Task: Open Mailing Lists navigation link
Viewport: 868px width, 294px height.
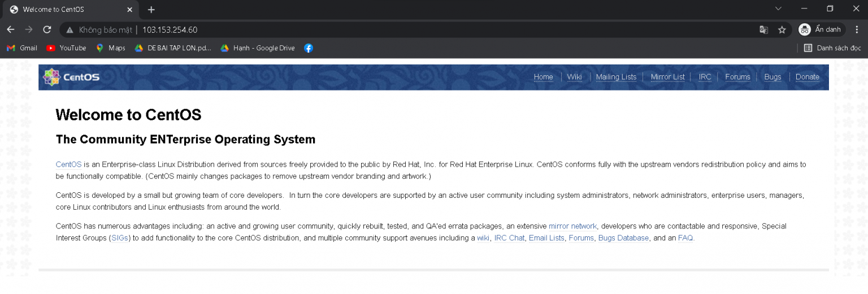Action: [x=616, y=77]
